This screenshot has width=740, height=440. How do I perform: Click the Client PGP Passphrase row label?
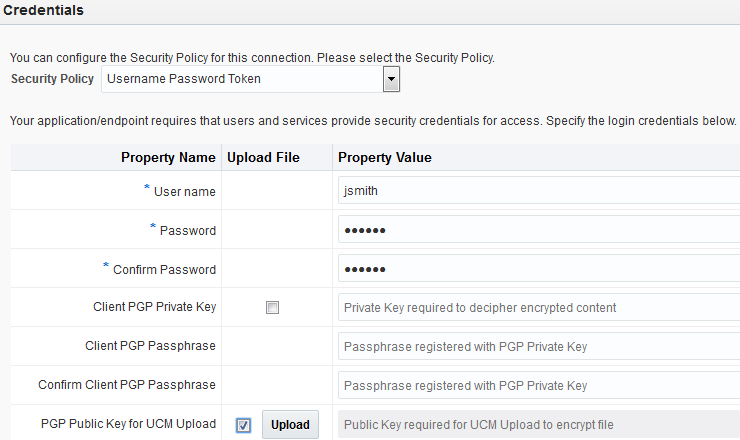coord(150,346)
